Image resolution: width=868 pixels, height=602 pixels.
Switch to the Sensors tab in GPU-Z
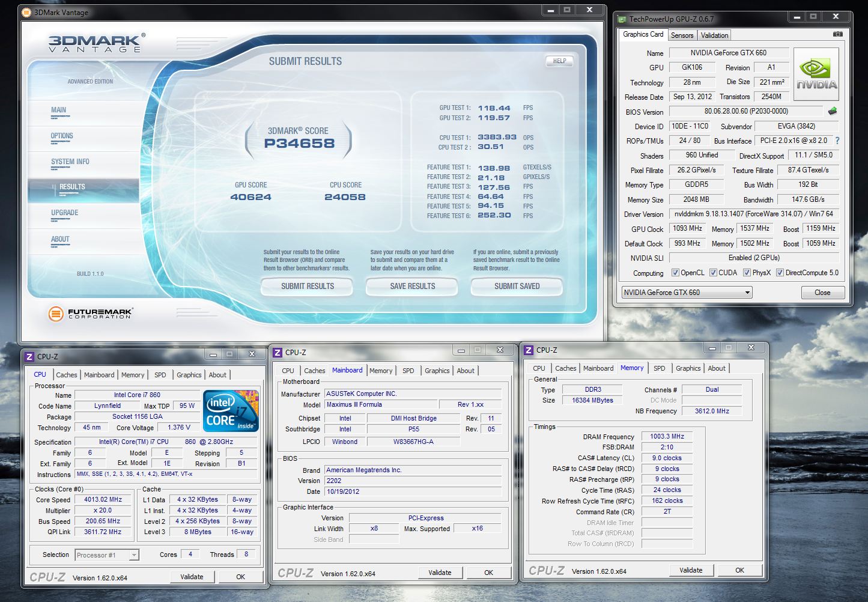click(x=682, y=35)
